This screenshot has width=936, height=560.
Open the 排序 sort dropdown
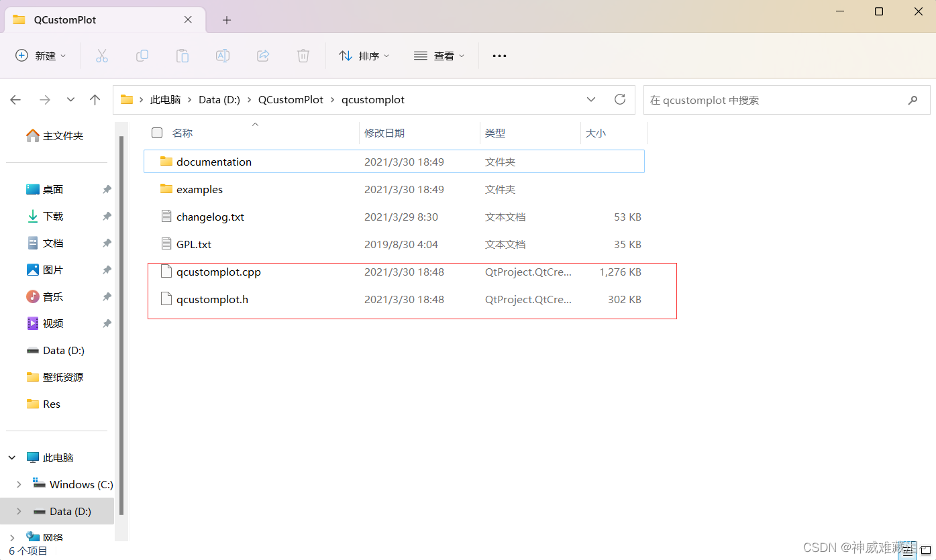click(364, 56)
